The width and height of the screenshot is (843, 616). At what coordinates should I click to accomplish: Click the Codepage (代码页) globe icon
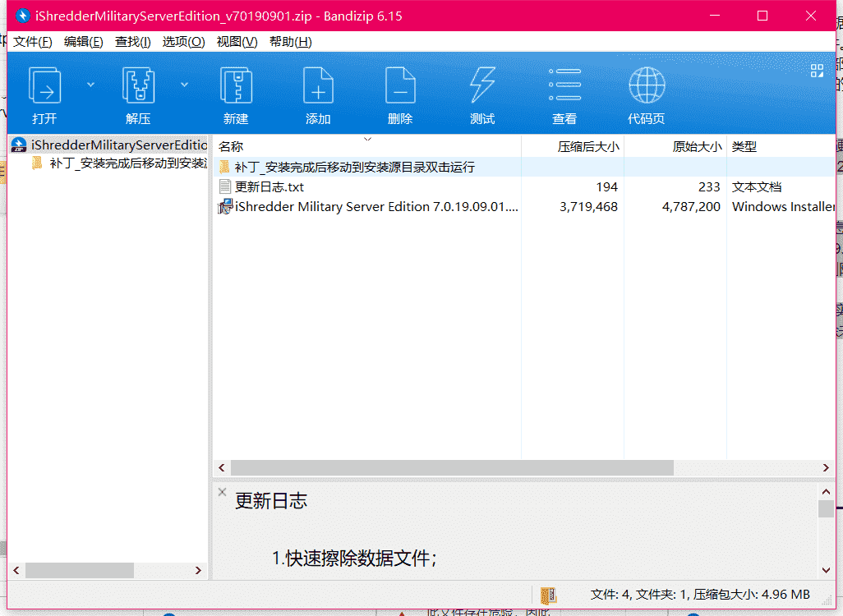(647, 85)
